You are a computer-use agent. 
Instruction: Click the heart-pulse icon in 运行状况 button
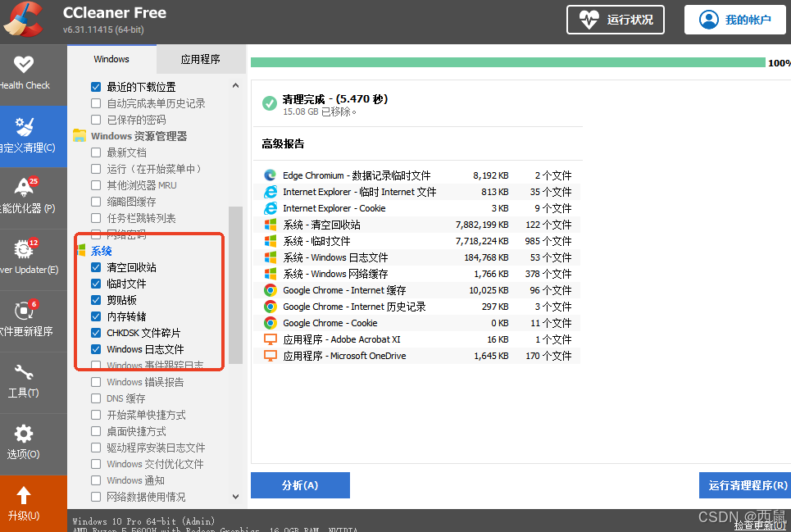coord(589,20)
